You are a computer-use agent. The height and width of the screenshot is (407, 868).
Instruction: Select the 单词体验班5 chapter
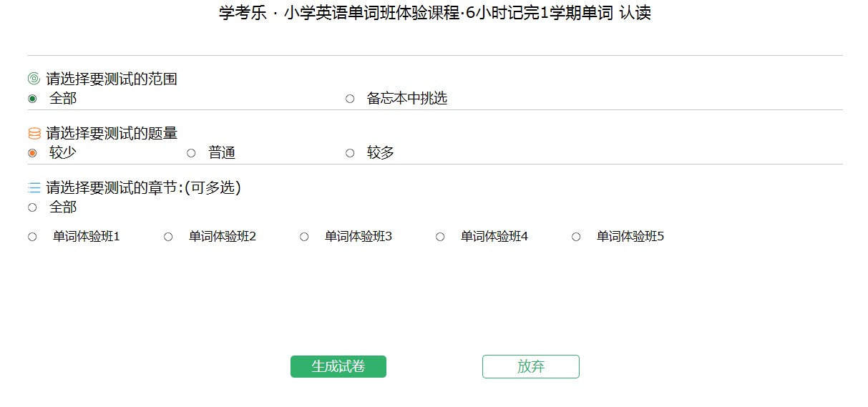(x=576, y=237)
